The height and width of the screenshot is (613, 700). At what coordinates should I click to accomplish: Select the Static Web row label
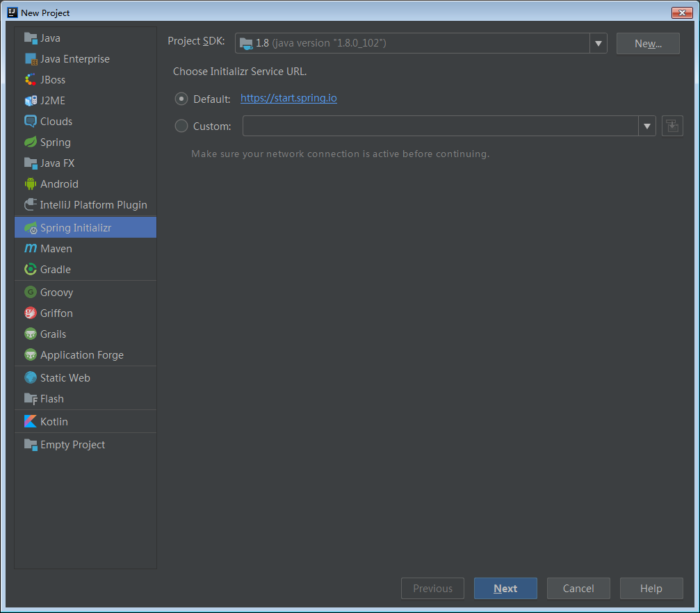[x=65, y=377]
